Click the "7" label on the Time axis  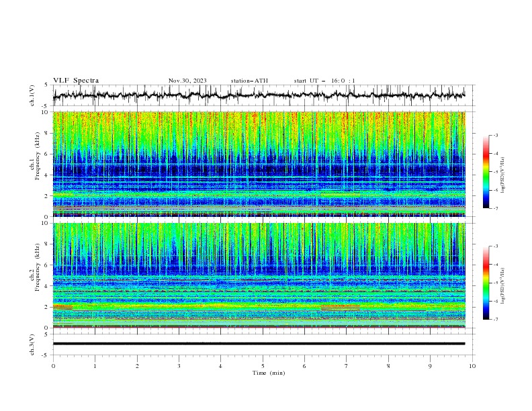pos(347,366)
